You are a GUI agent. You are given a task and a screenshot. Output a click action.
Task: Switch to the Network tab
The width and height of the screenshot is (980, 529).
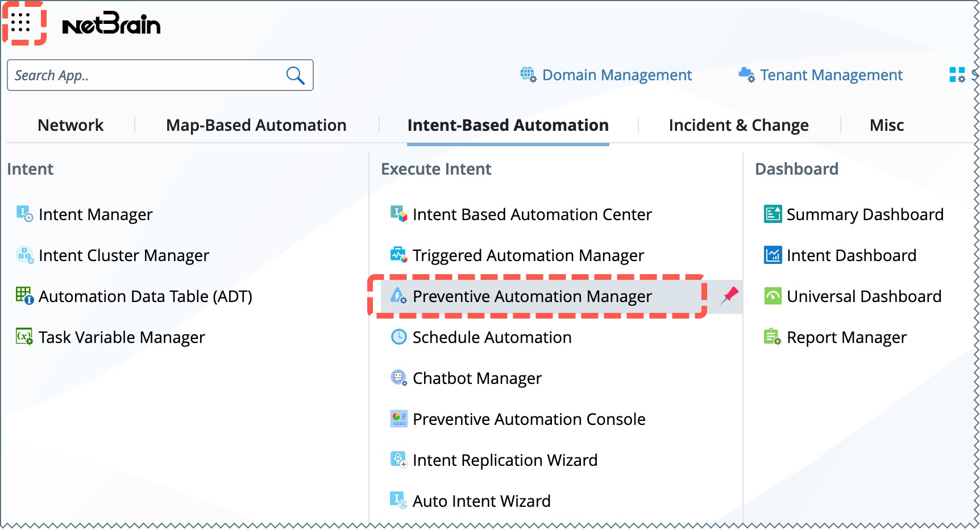(70, 125)
